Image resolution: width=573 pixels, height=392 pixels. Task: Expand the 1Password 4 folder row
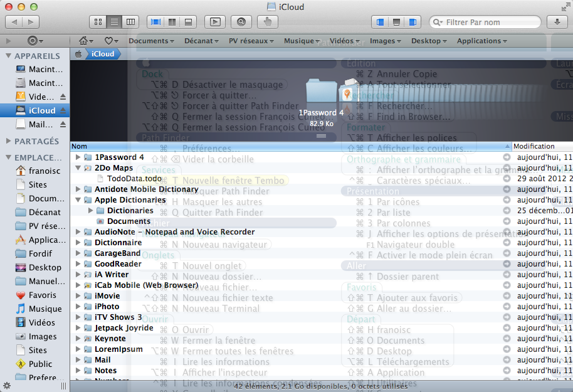(78, 157)
